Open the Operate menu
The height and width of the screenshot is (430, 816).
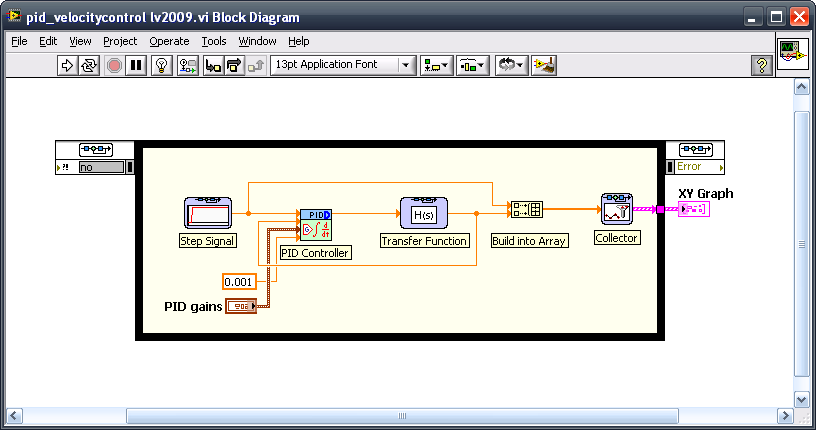169,41
